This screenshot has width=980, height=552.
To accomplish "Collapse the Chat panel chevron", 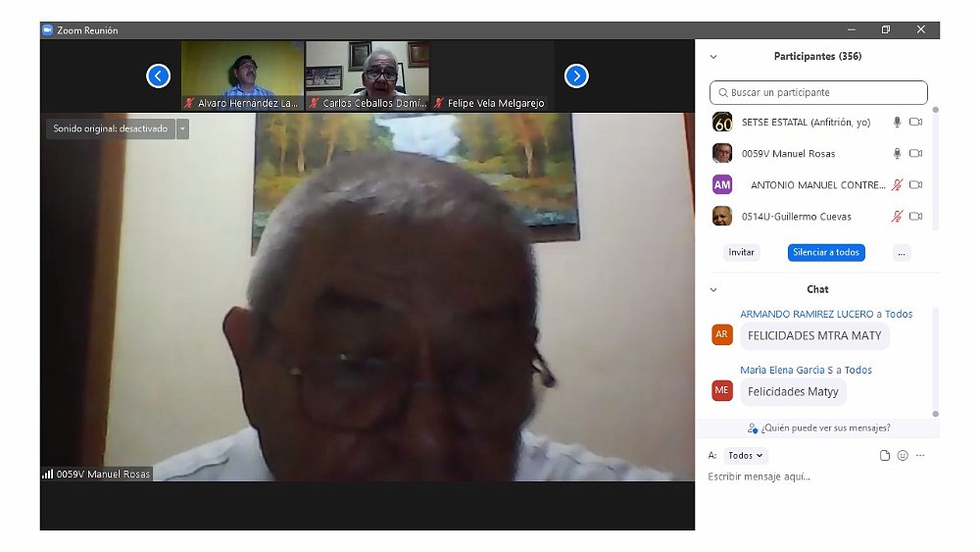I will click(x=713, y=290).
